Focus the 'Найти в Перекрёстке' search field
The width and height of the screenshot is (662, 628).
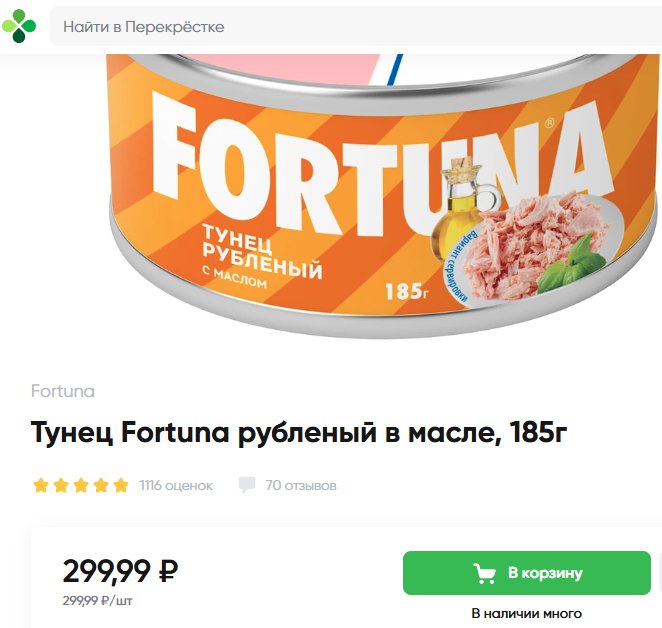pyautogui.click(x=356, y=26)
